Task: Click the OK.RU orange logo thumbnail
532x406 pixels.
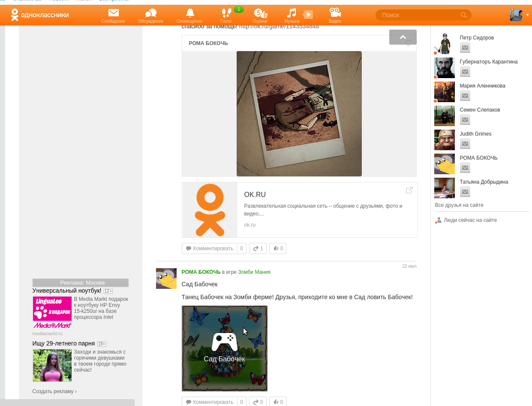Action: point(210,210)
